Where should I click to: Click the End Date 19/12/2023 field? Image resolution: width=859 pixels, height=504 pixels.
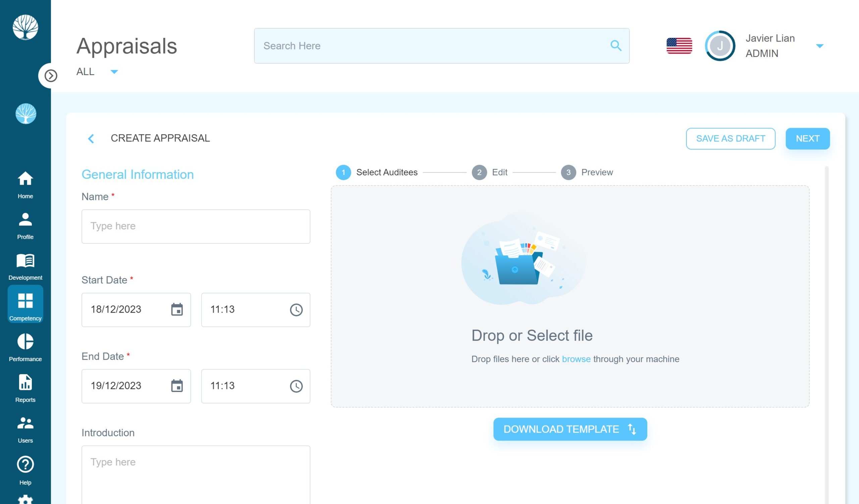point(136,386)
